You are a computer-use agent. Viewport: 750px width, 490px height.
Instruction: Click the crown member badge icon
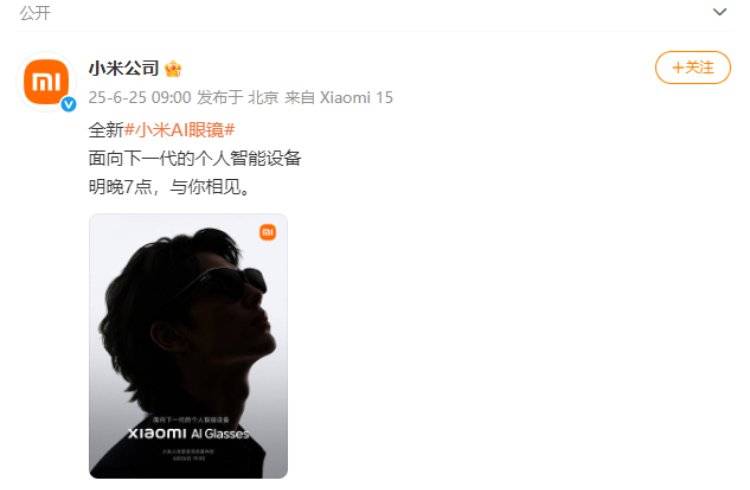coord(173,69)
